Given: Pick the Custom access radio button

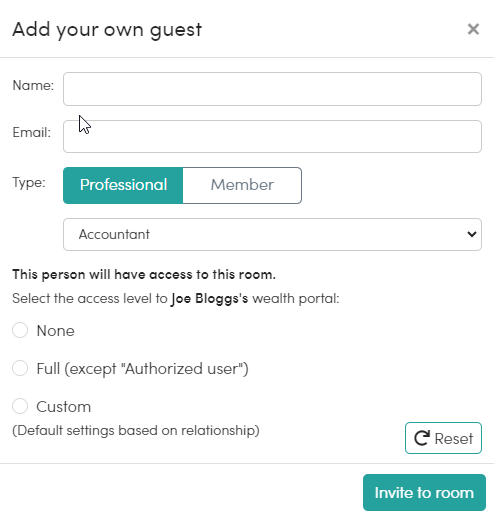Looking at the screenshot, I should click(x=20, y=406).
